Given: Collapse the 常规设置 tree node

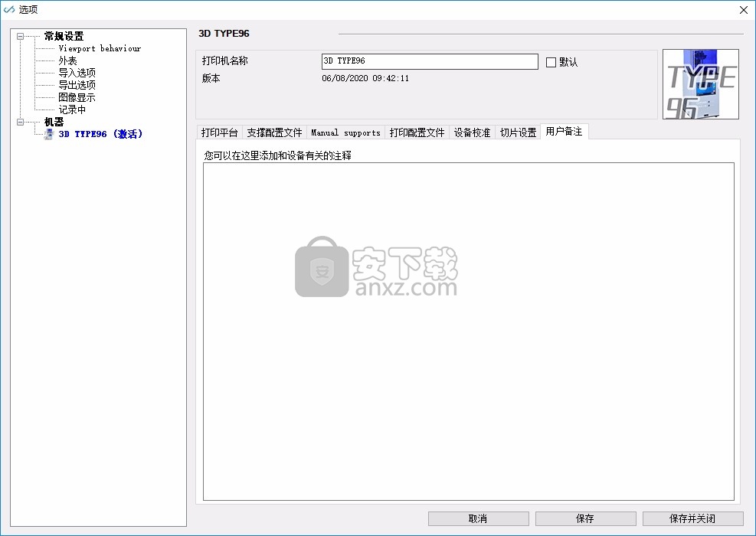Looking at the screenshot, I should coord(20,36).
